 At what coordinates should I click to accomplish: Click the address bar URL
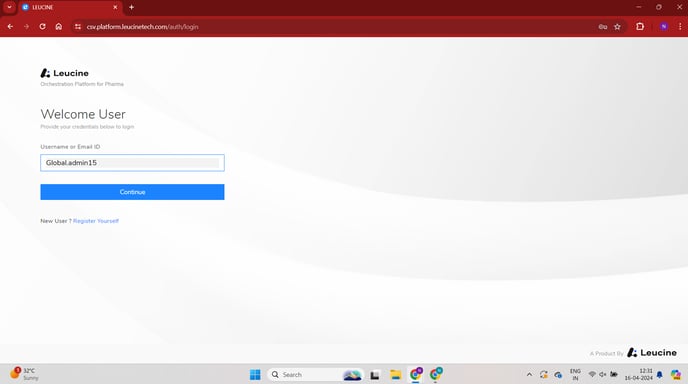coord(143,27)
